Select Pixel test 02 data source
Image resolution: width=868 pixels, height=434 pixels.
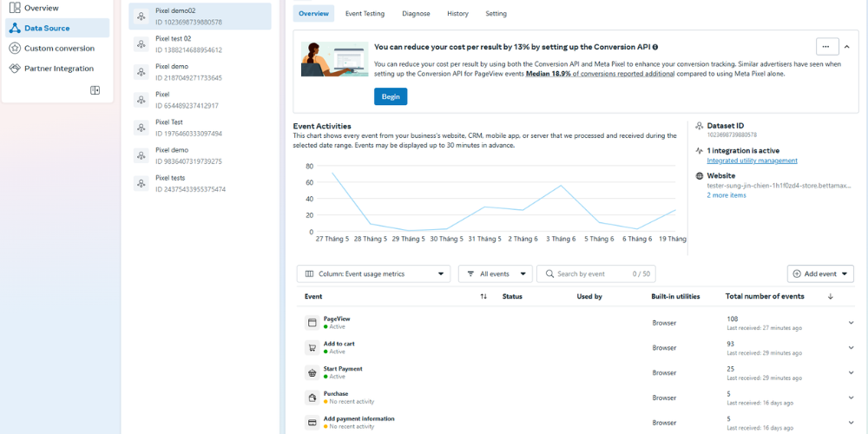coord(201,44)
